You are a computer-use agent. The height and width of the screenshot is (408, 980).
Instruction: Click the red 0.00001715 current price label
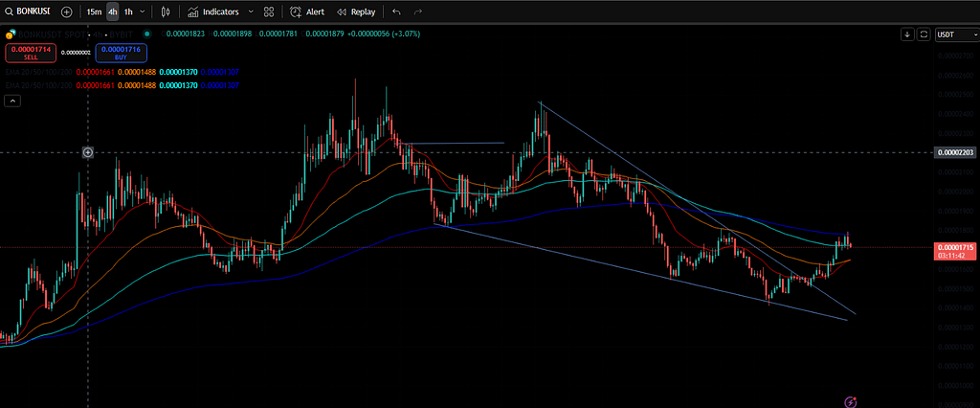[x=953, y=251]
